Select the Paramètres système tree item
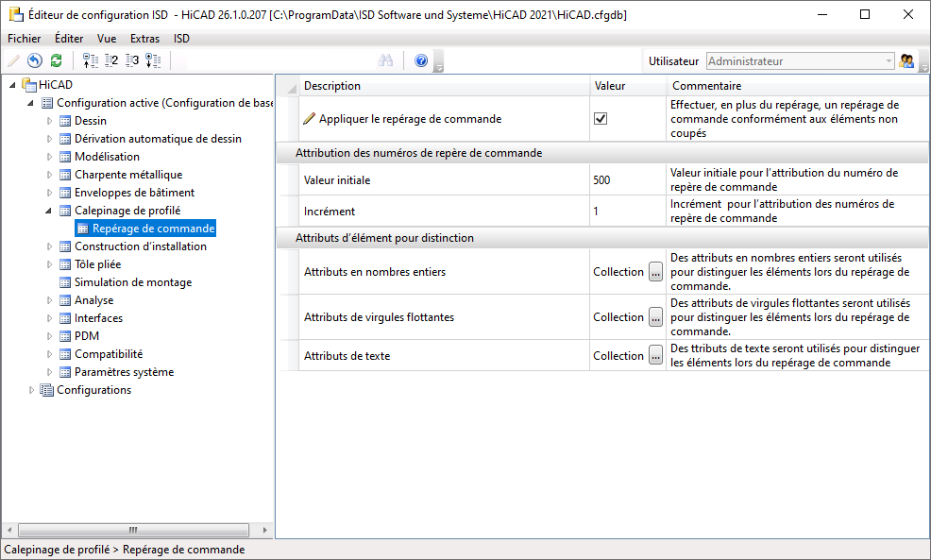The height and width of the screenshot is (560, 931). click(124, 372)
